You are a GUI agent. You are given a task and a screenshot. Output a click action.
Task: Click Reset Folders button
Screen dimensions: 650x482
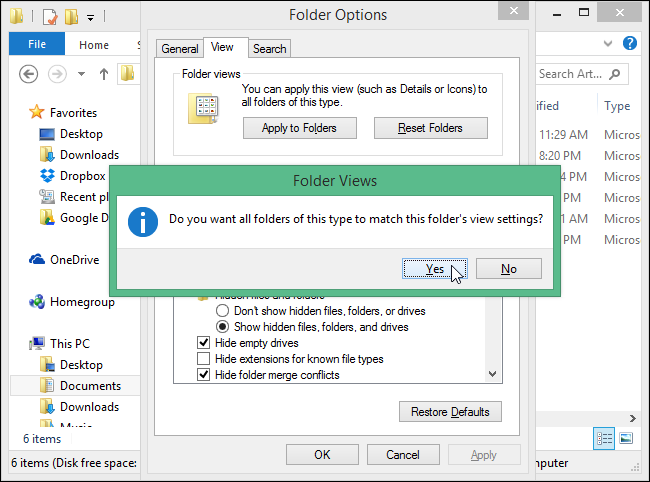(431, 128)
